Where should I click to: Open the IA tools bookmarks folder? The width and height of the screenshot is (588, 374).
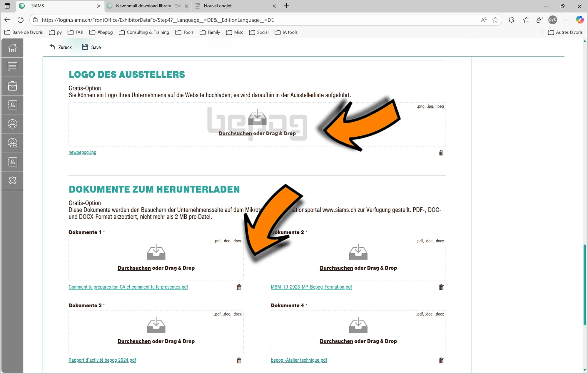coord(286,32)
